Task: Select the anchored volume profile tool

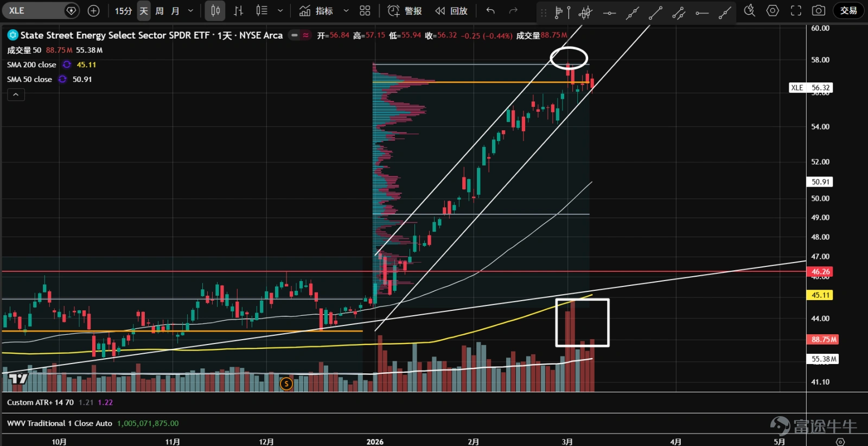Action: pos(563,11)
